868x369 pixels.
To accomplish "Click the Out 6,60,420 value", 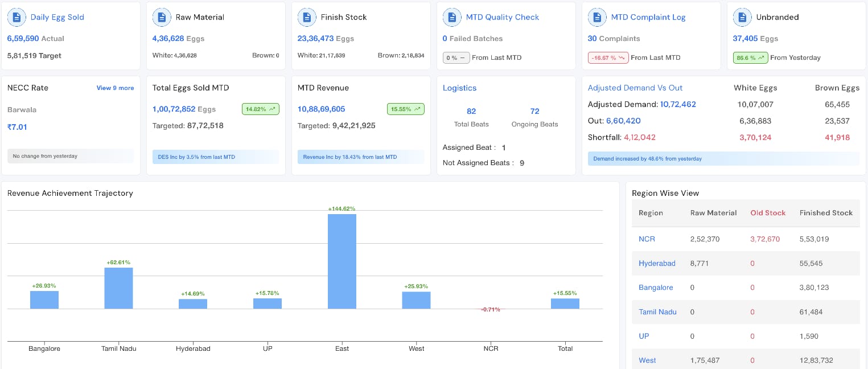I will (x=623, y=121).
